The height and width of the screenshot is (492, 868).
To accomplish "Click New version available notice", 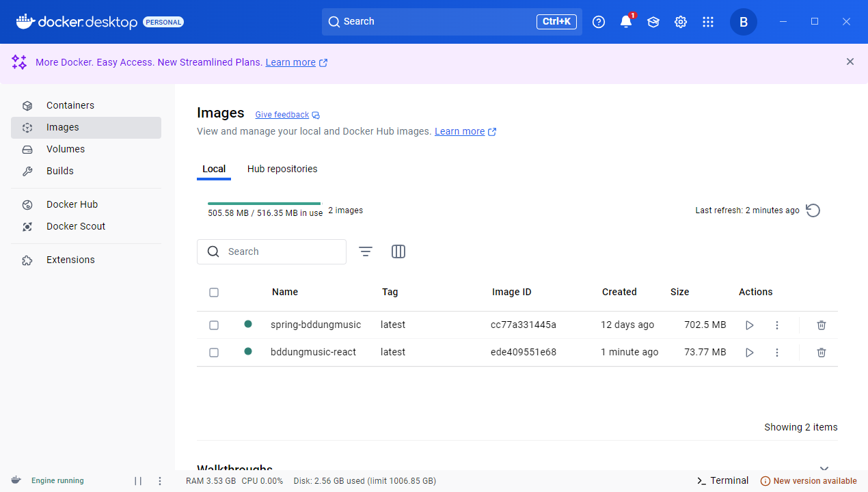I will [809, 481].
